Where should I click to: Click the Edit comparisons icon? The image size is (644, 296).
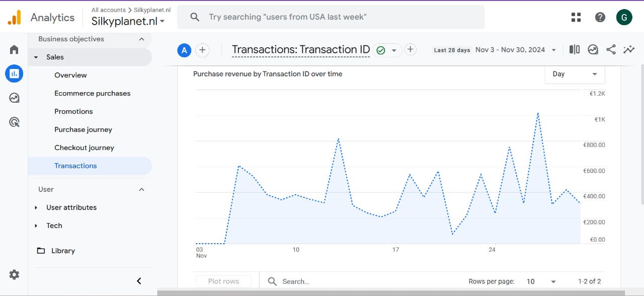pos(574,49)
